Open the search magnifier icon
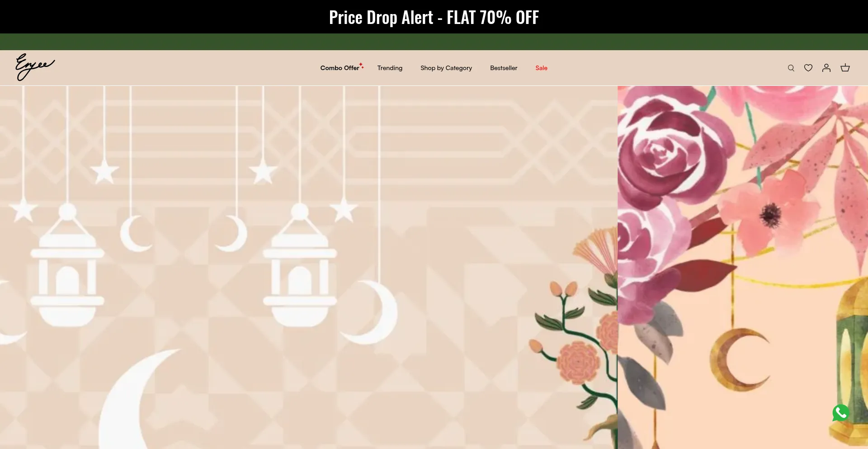Viewport: 868px width, 449px height. click(791, 68)
